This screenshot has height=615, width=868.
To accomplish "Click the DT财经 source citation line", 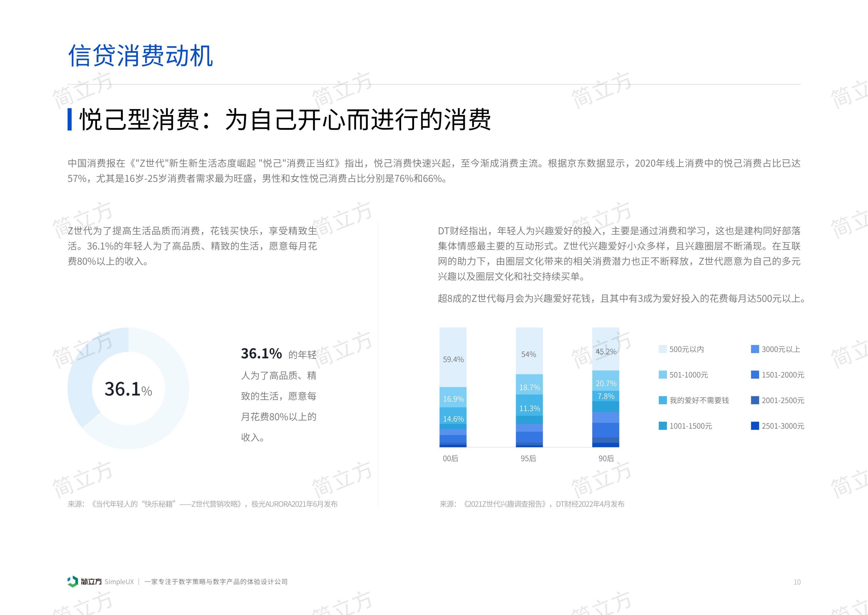I will [x=532, y=504].
